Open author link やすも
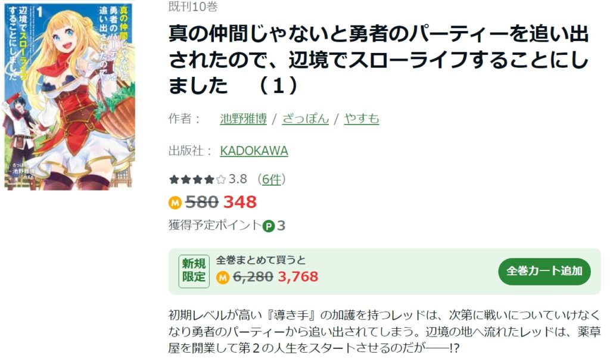 [362, 118]
